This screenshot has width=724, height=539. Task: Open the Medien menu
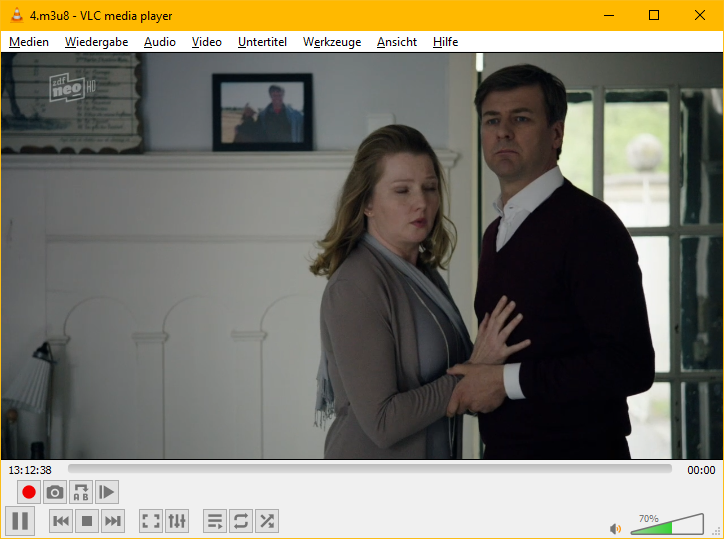29,42
